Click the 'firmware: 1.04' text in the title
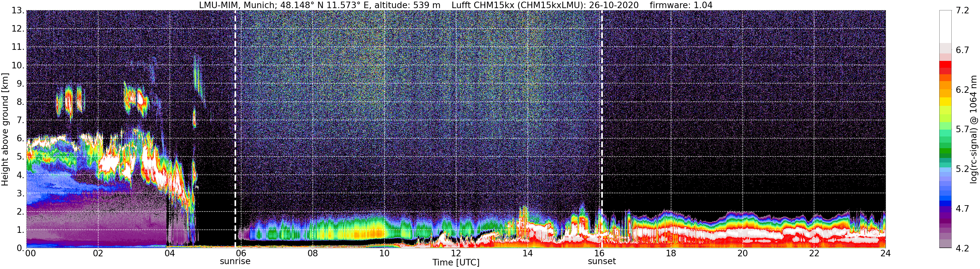Screen dimensions: 980x269 tap(681, 5)
